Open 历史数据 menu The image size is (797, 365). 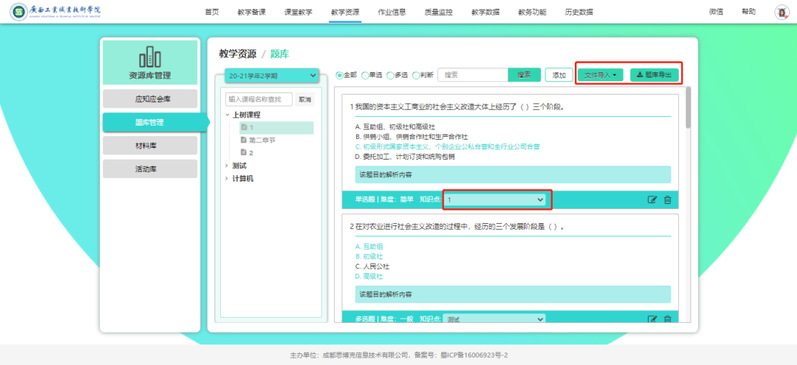click(578, 12)
